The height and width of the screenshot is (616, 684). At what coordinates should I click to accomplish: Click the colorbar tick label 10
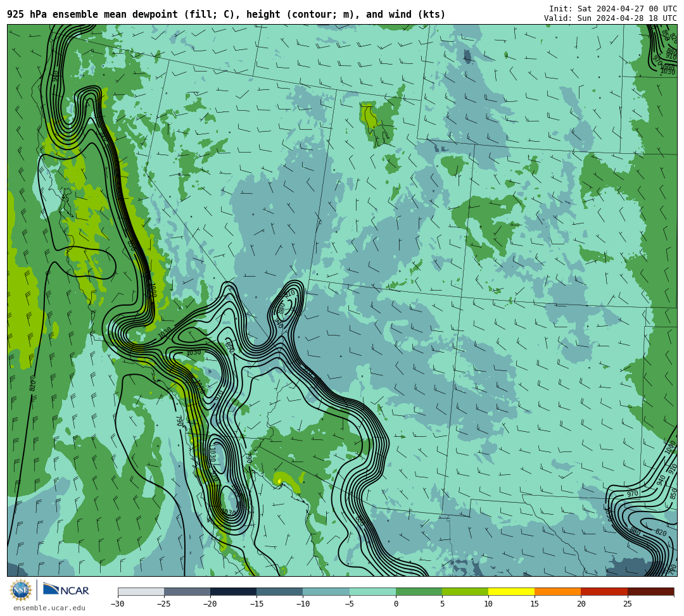(x=488, y=604)
